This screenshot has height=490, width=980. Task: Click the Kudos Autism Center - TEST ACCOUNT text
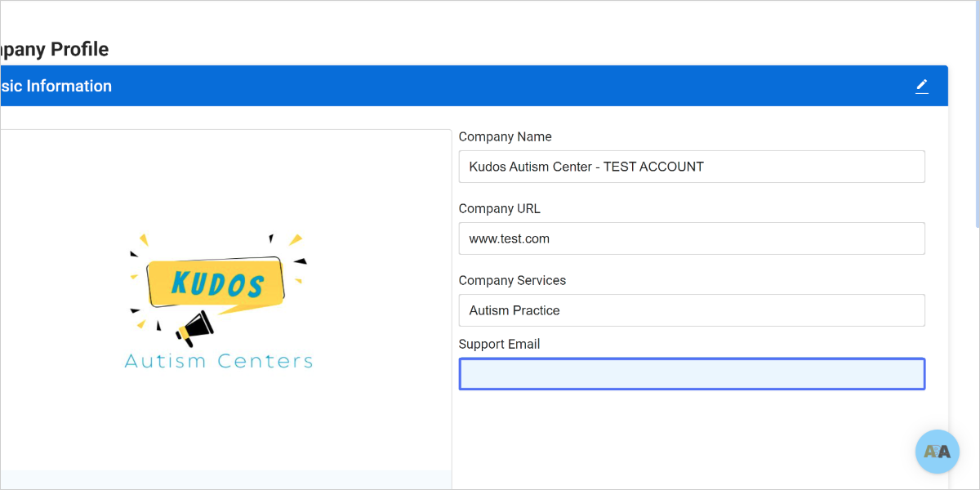click(x=586, y=166)
